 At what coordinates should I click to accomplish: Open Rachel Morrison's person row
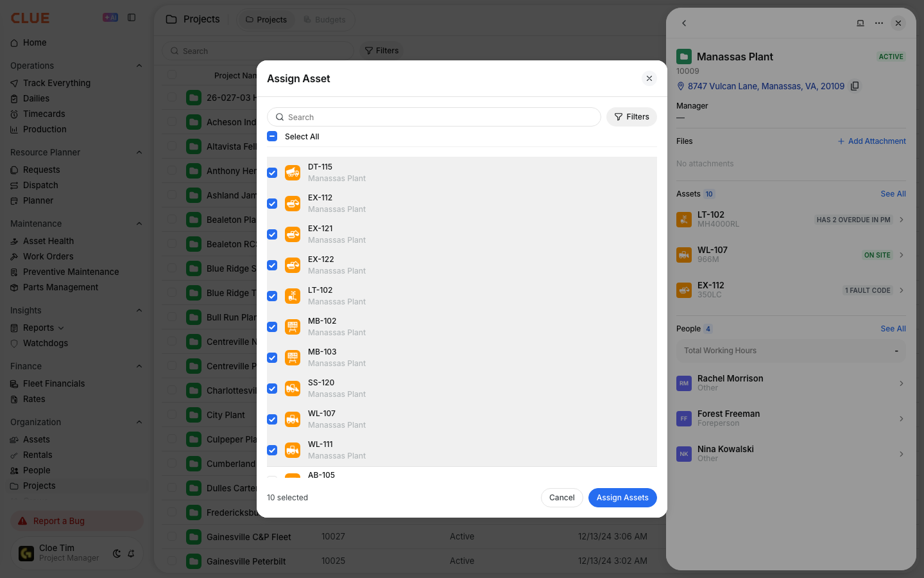791,383
